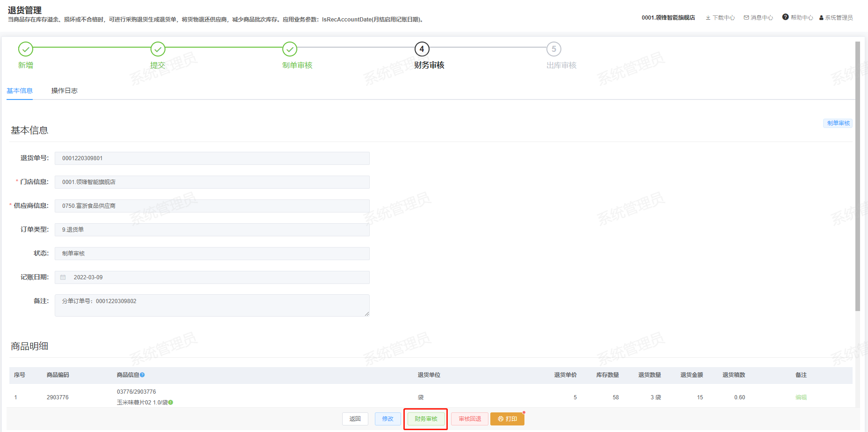Image resolution: width=868 pixels, height=432 pixels.
Task: Click the 退货箱数 column header
Action: pos(734,375)
